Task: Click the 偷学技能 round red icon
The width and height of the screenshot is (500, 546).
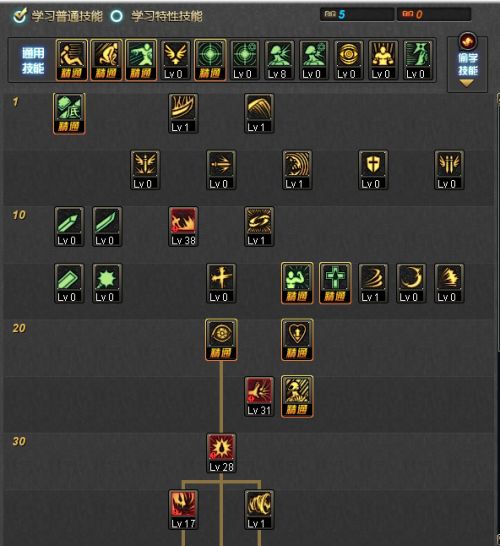Action: tap(467, 41)
